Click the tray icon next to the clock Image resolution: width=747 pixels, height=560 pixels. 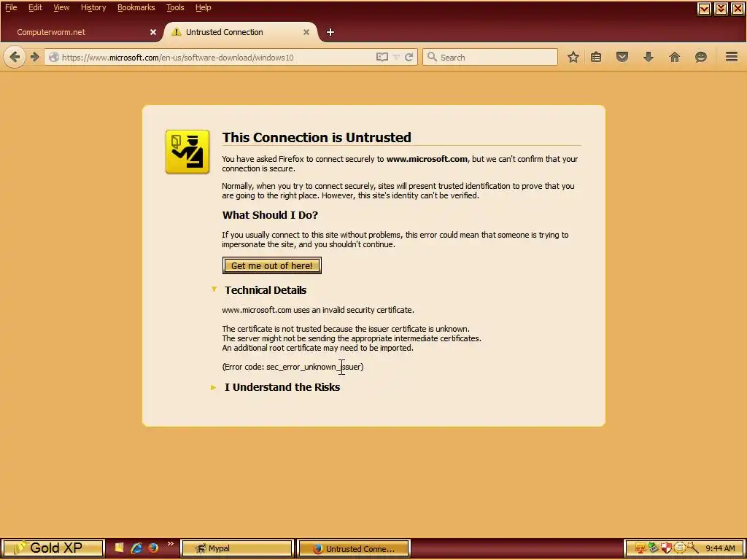pyautogui.click(x=692, y=548)
